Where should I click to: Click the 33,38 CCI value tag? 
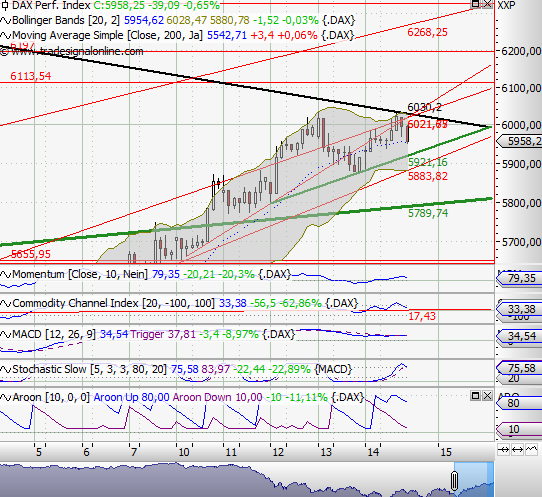(519, 309)
